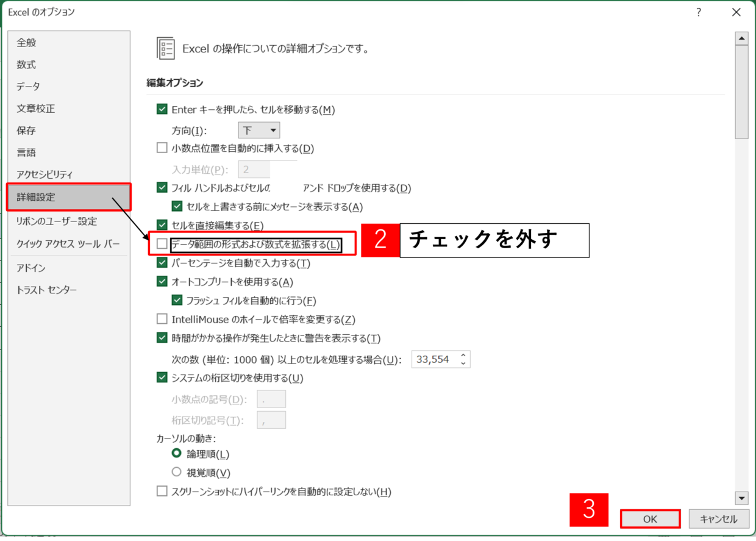Click the カーソルの動き label
This screenshot has width=756, height=541.
point(187,438)
